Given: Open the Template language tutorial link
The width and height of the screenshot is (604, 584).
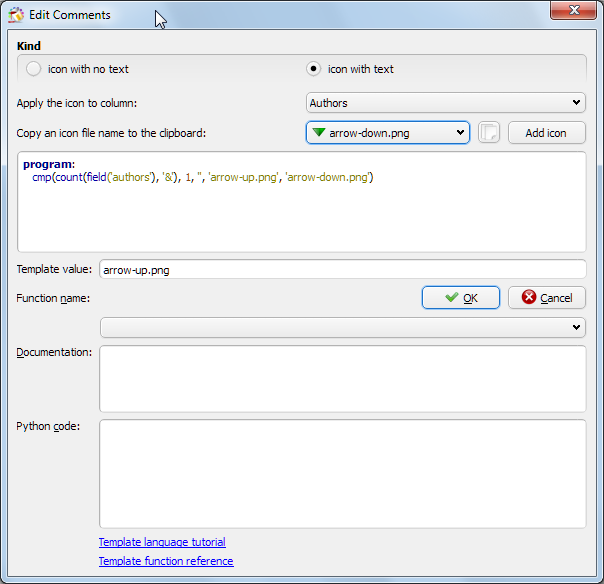Looking at the screenshot, I should pyautogui.click(x=162, y=542).
